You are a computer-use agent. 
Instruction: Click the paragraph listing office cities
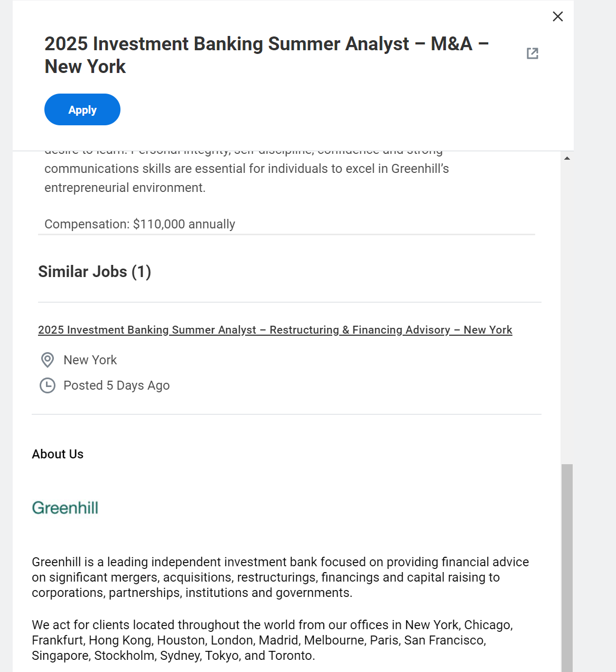[272, 640]
